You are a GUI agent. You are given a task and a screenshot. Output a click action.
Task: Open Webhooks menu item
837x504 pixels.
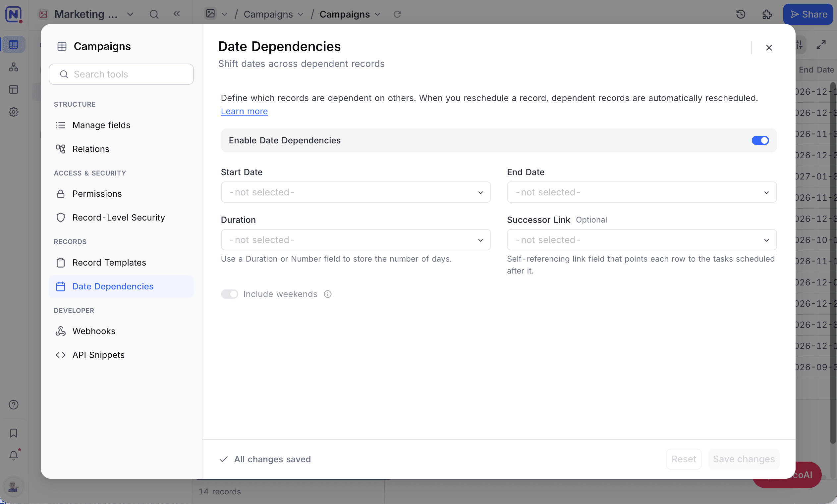pos(121,331)
